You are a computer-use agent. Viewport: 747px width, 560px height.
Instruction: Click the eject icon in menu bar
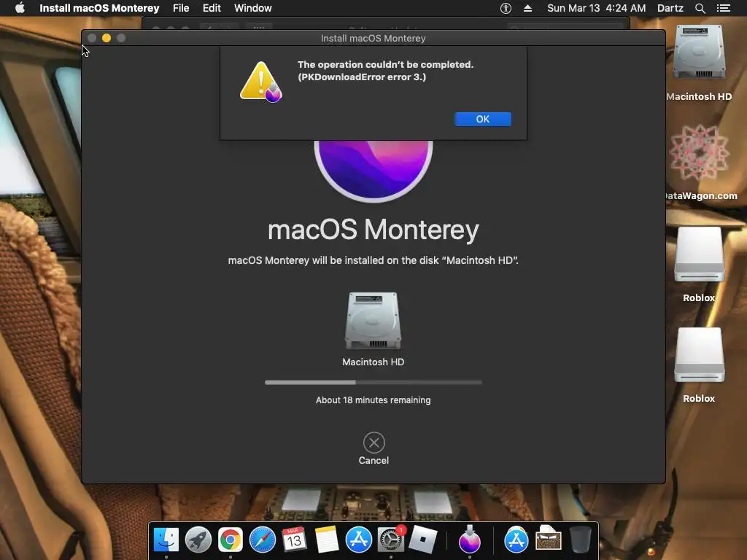(527, 8)
